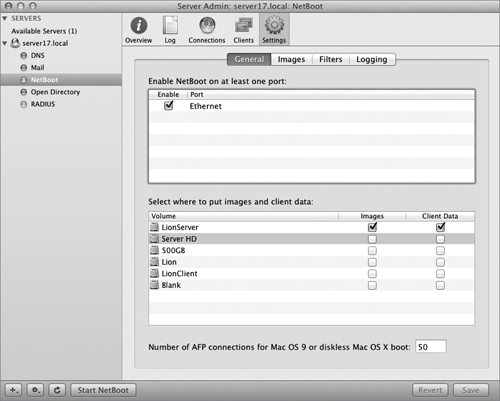The height and width of the screenshot is (401, 500).
Task: Uncheck Client Data for LionServer
Action: [x=440, y=227]
